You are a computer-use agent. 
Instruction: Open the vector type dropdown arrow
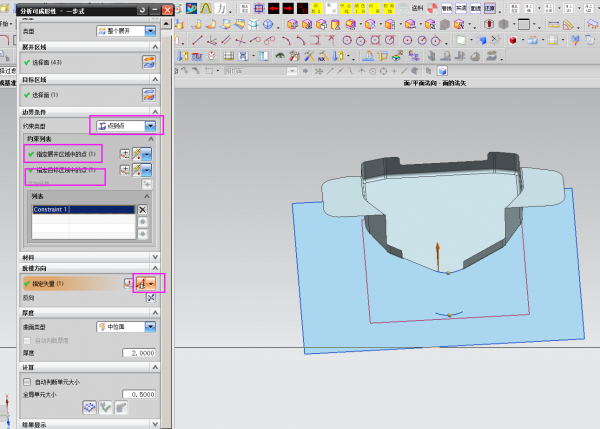(x=152, y=283)
